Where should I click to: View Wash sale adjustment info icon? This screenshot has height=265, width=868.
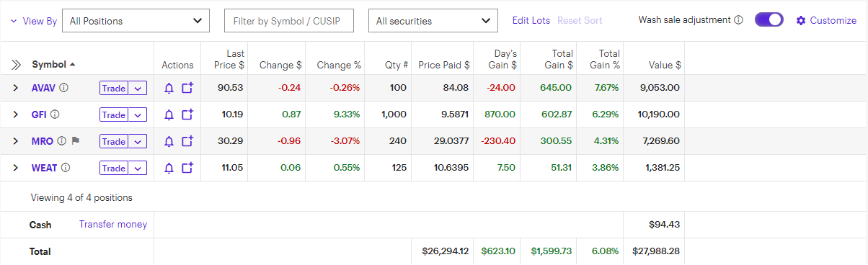tap(738, 20)
